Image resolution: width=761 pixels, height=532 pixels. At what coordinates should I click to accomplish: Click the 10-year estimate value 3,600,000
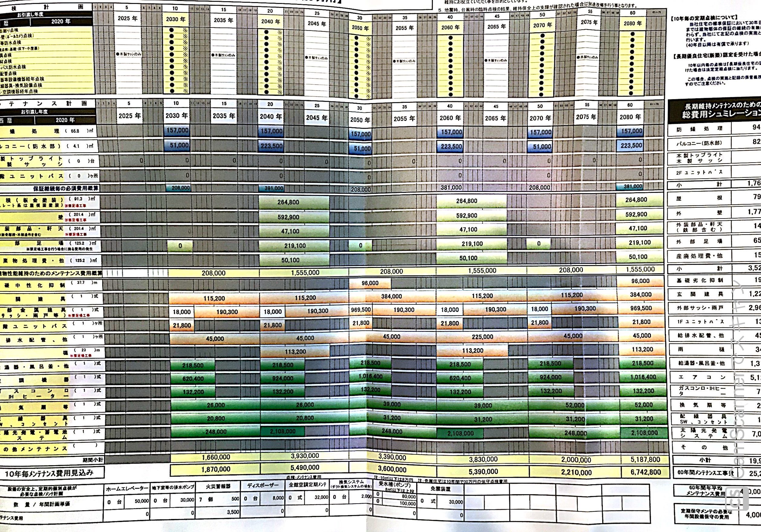[x=392, y=469]
